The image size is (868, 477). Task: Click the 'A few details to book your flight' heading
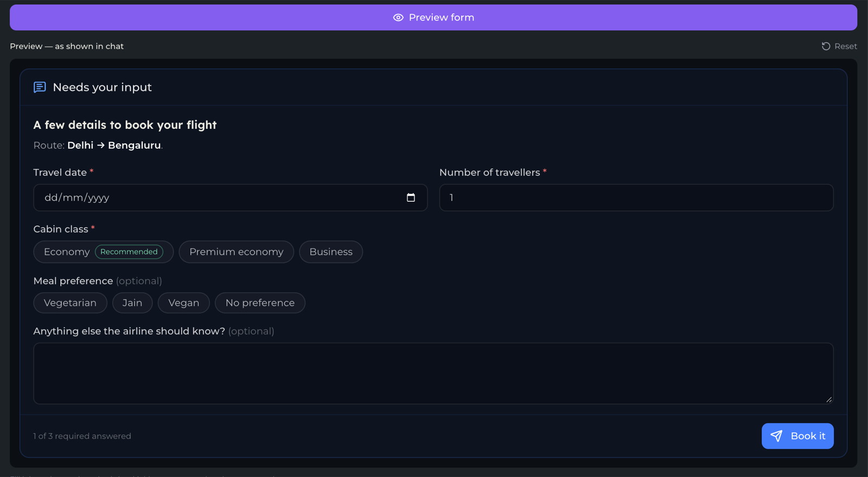125,125
